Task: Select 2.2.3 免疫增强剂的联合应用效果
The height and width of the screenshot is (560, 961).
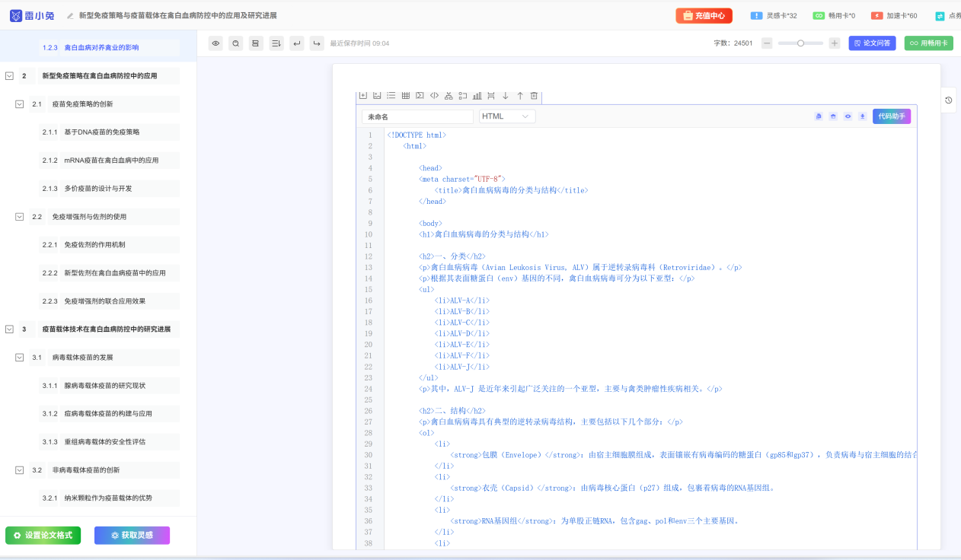Action: [109, 301]
